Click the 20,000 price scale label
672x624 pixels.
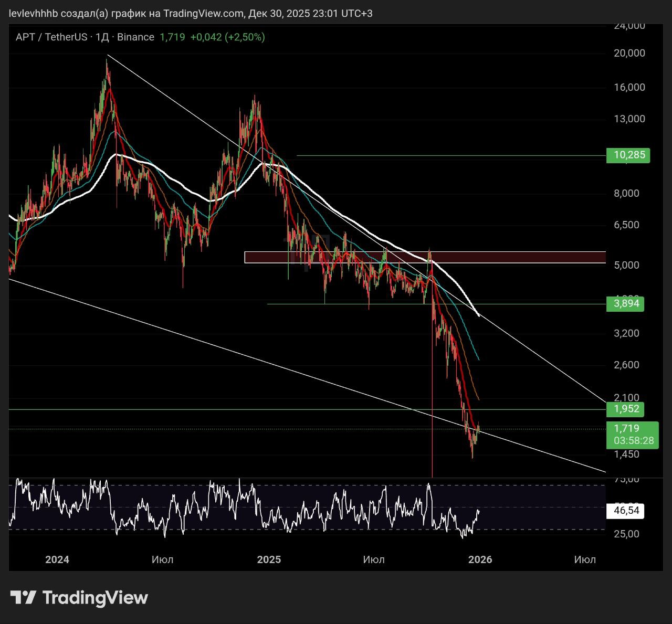click(629, 54)
